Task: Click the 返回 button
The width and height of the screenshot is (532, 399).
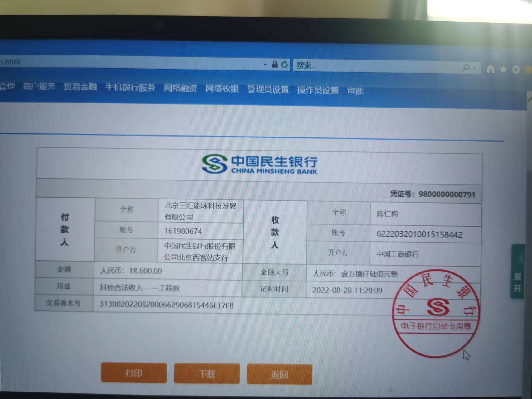Action: [x=279, y=374]
